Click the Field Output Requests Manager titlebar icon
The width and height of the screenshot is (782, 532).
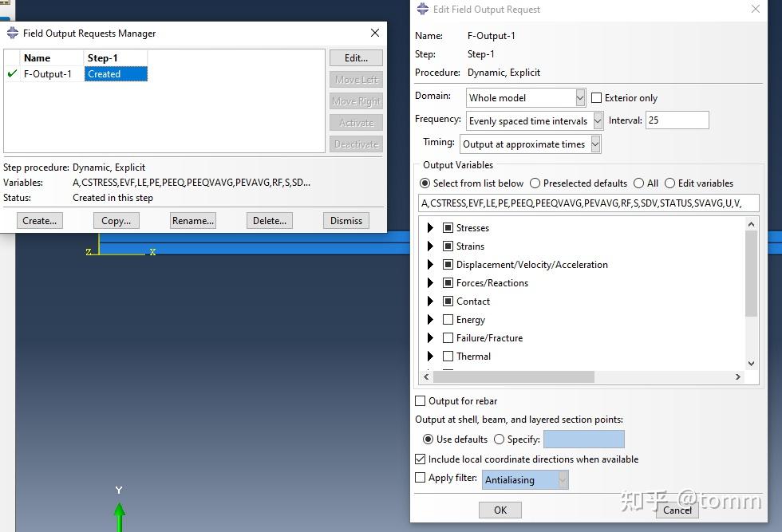[11, 33]
